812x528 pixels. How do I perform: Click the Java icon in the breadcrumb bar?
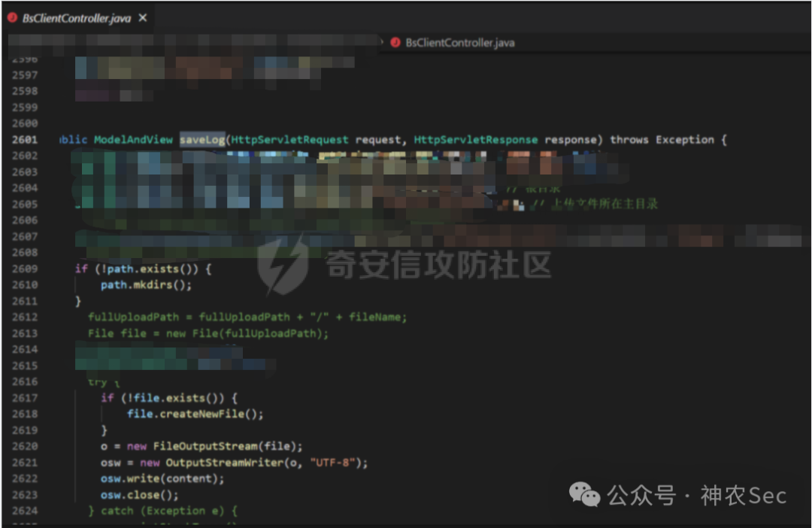point(395,43)
